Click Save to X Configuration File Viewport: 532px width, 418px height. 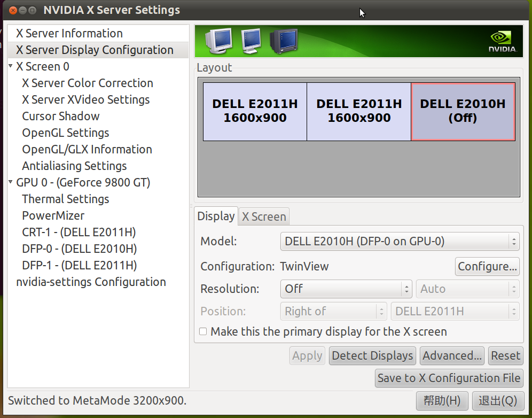click(x=449, y=378)
